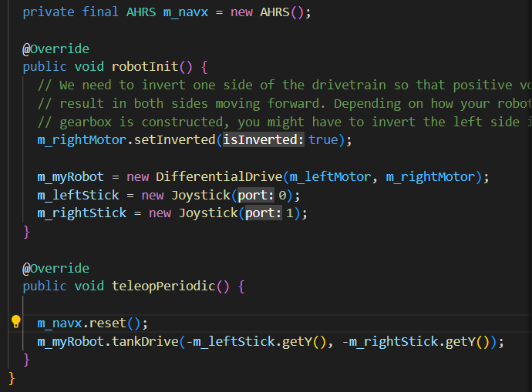Image resolution: width=532 pixels, height=392 pixels.
Task: Click 'm_myRobot' before tankDrive
Action: (71, 341)
